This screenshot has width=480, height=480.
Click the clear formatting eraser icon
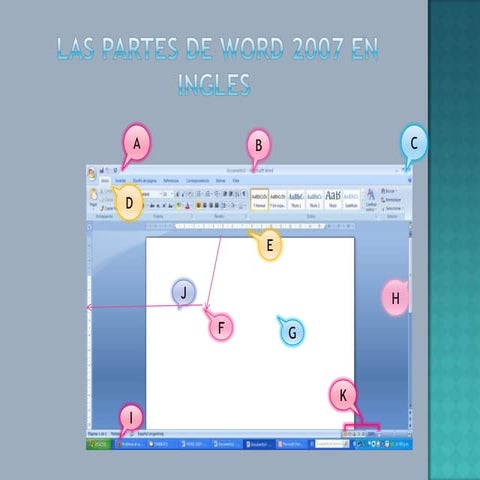(190, 194)
